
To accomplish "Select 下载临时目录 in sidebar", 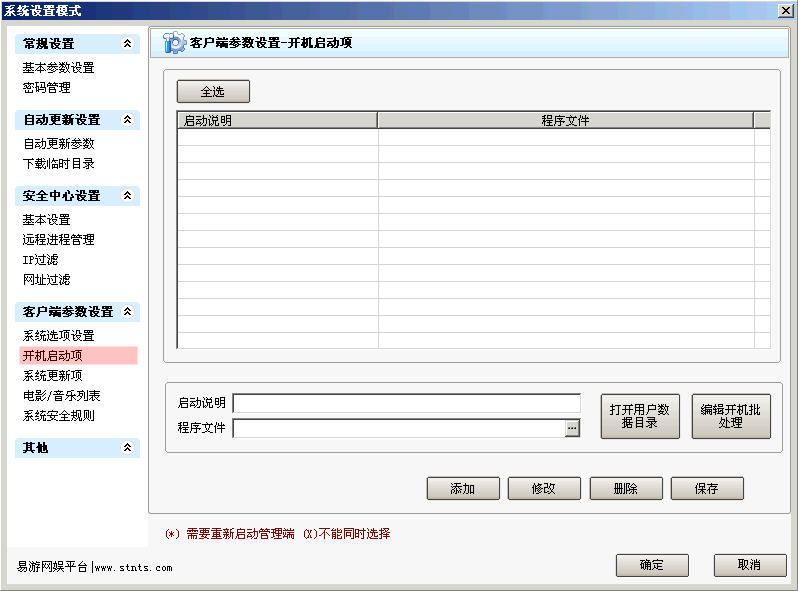I will (59, 163).
